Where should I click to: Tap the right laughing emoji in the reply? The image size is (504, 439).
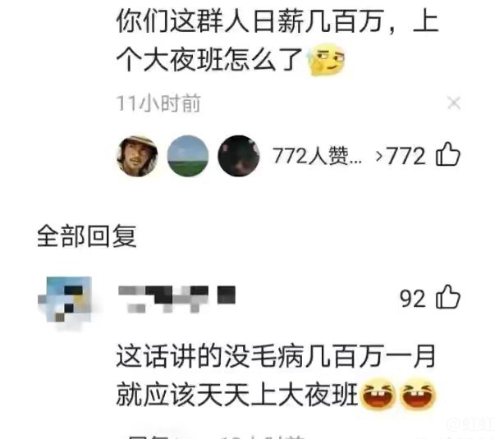pyautogui.click(x=418, y=394)
